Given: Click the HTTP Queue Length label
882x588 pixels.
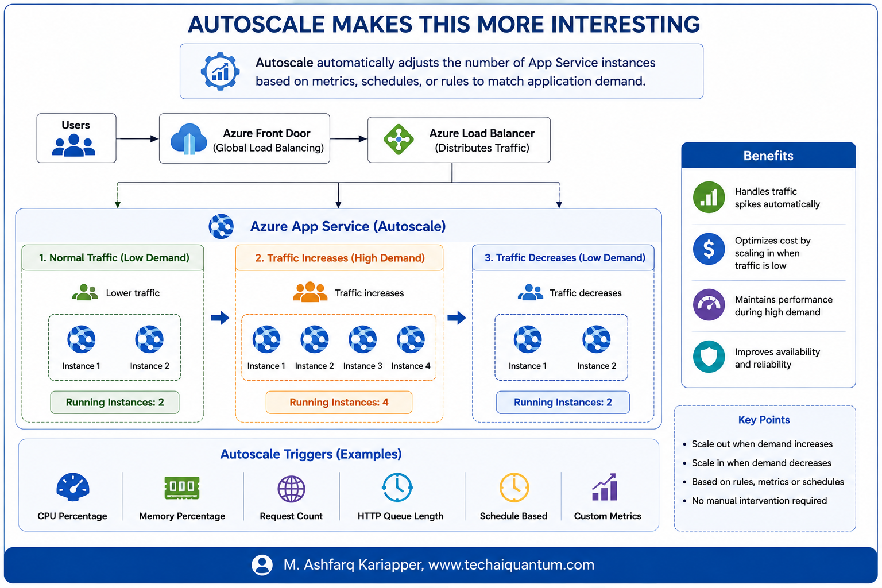Looking at the screenshot, I should (400, 516).
